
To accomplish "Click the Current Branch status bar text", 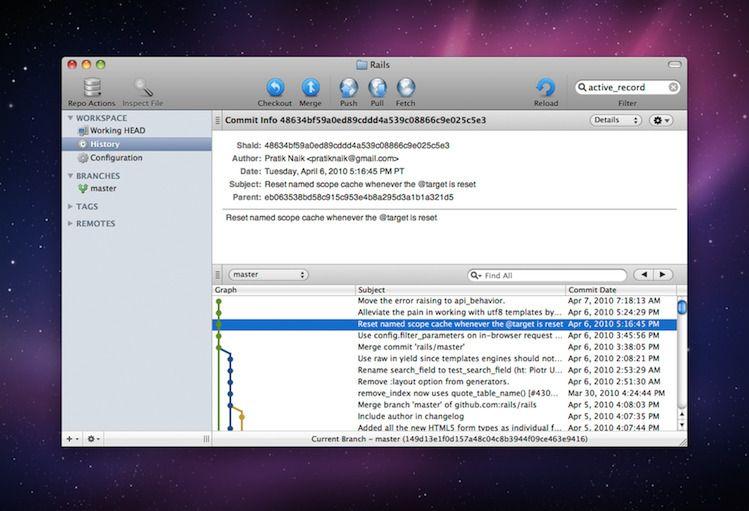I will (449, 439).
